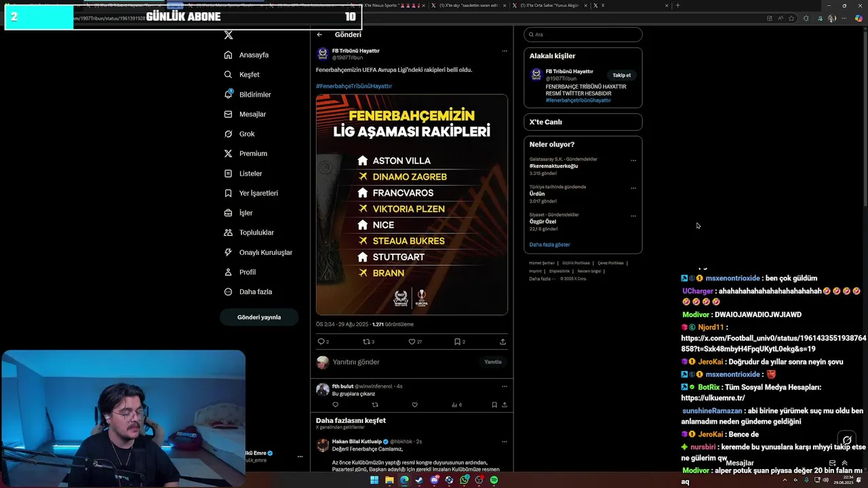Click the Yanıtını gönder reply field

point(403,362)
